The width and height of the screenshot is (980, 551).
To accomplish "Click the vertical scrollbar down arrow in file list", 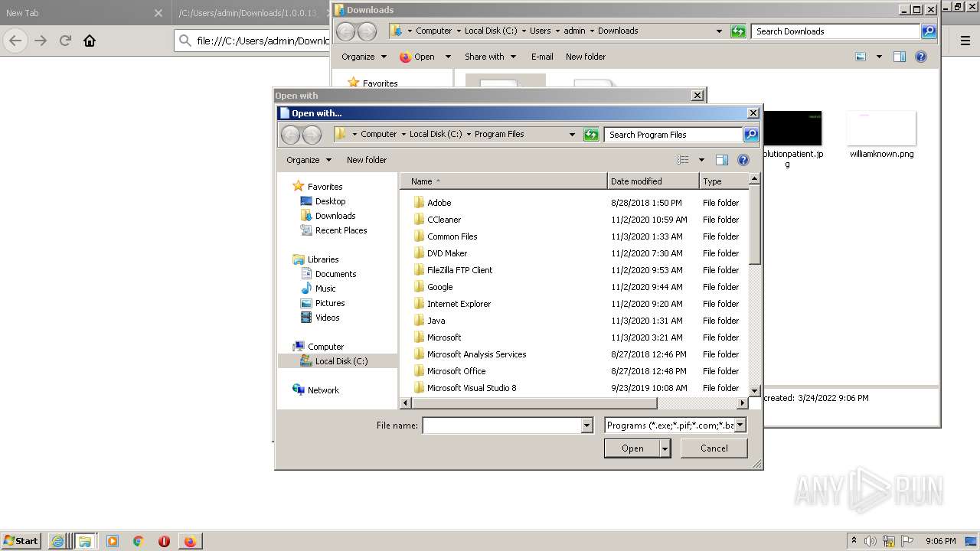I will click(754, 390).
